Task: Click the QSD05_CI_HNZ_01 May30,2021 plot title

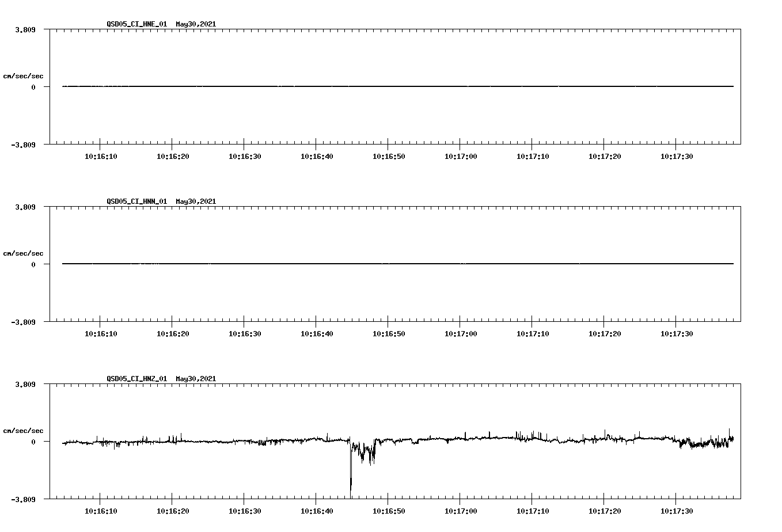Action: click(x=161, y=379)
